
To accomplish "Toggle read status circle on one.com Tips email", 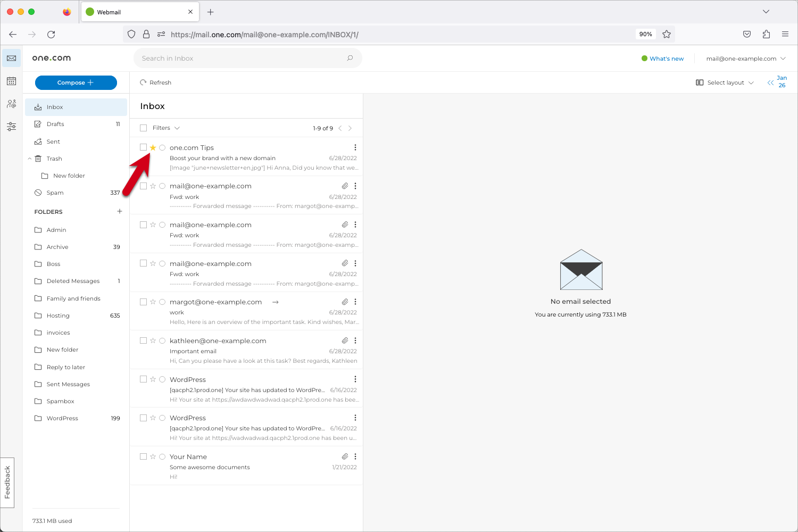I will [162, 148].
